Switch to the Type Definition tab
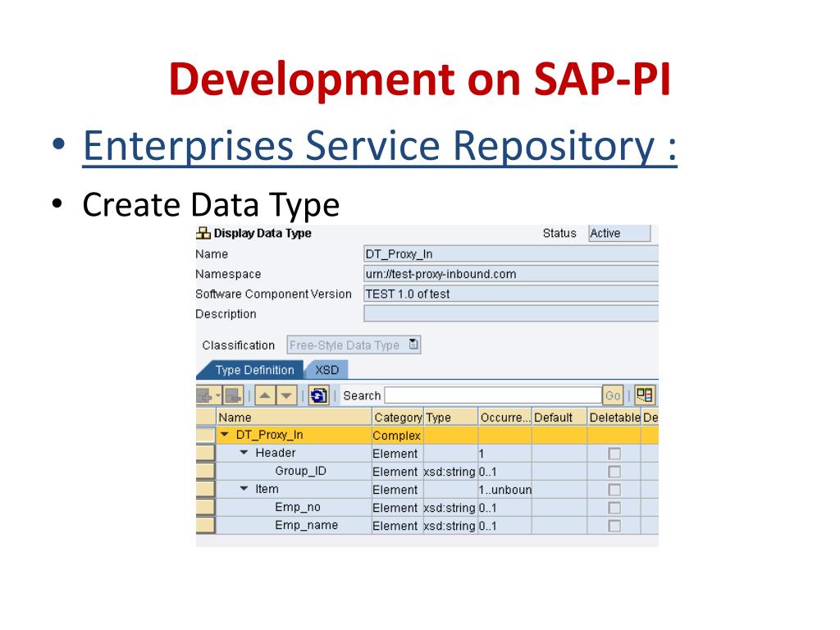840x630 pixels. tap(254, 370)
